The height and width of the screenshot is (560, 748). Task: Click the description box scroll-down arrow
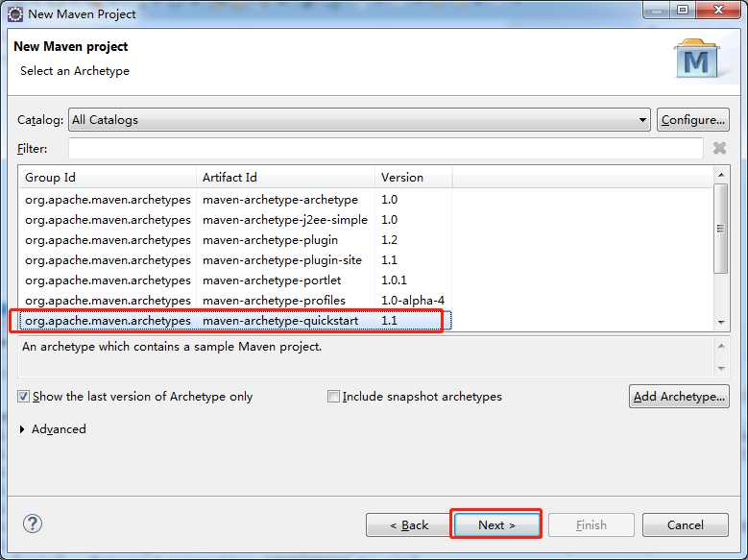pyautogui.click(x=721, y=368)
